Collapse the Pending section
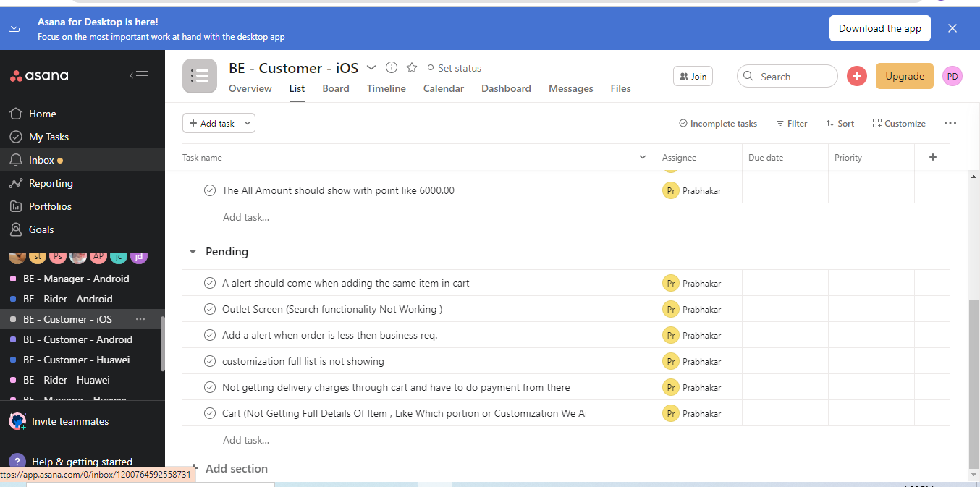This screenshot has width=980, height=487. click(x=193, y=252)
